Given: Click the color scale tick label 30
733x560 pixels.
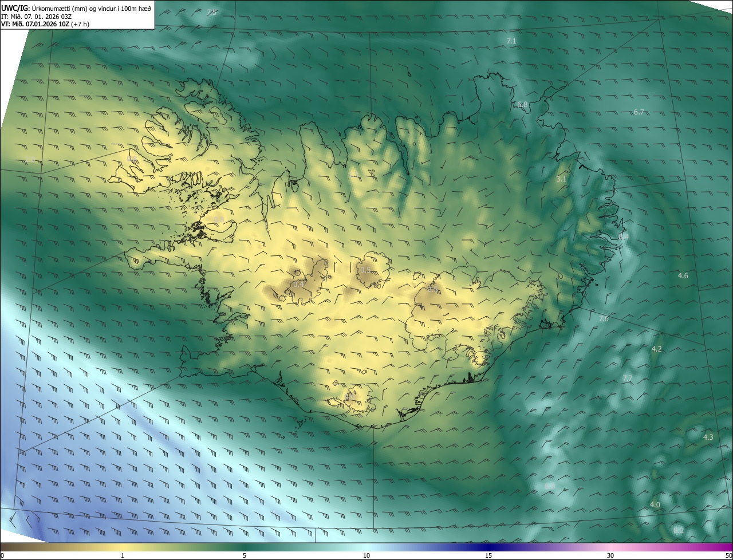Looking at the screenshot, I should point(610,555).
